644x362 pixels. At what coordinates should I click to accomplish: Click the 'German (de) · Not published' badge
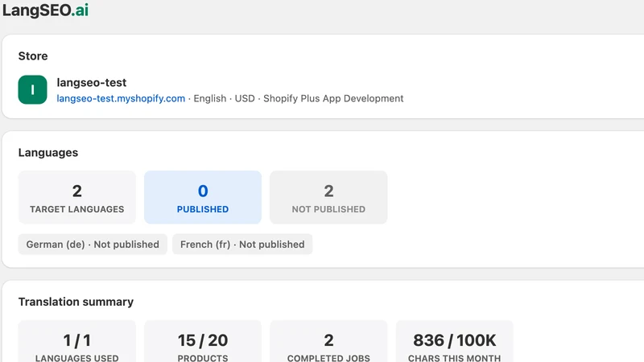coord(93,245)
